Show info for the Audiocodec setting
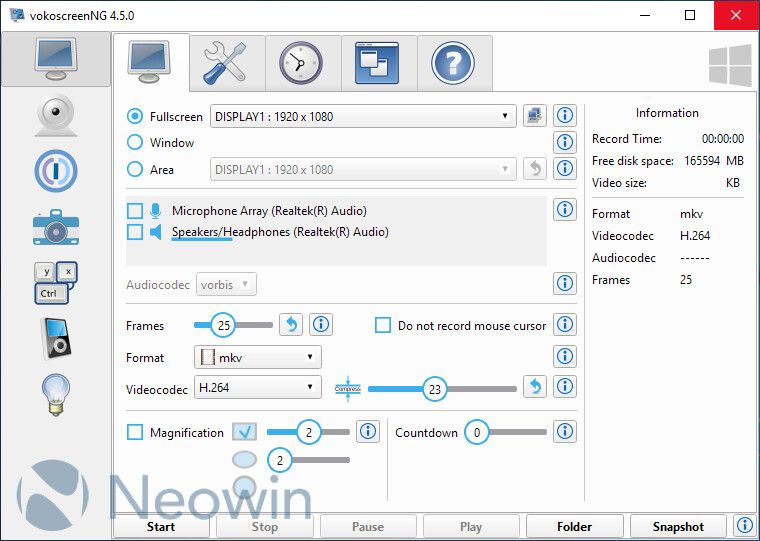The height and width of the screenshot is (541, 760). click(x=565, y=283)
